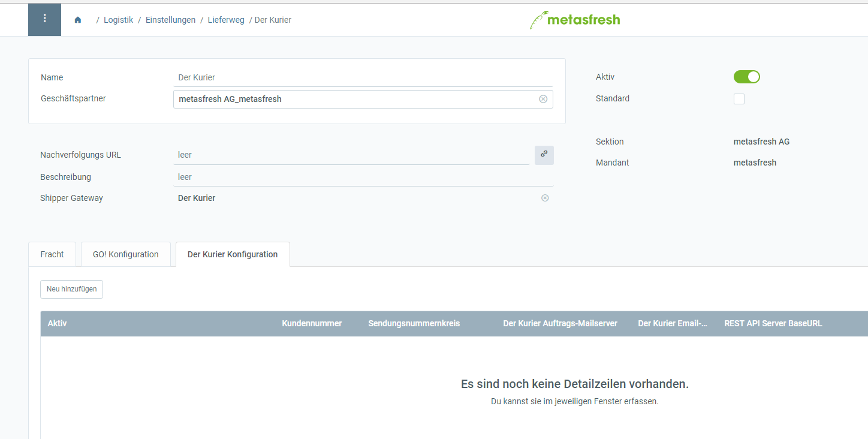
Task: Open Lieferweg in the breadcrumb
Action: coord(226,20)
